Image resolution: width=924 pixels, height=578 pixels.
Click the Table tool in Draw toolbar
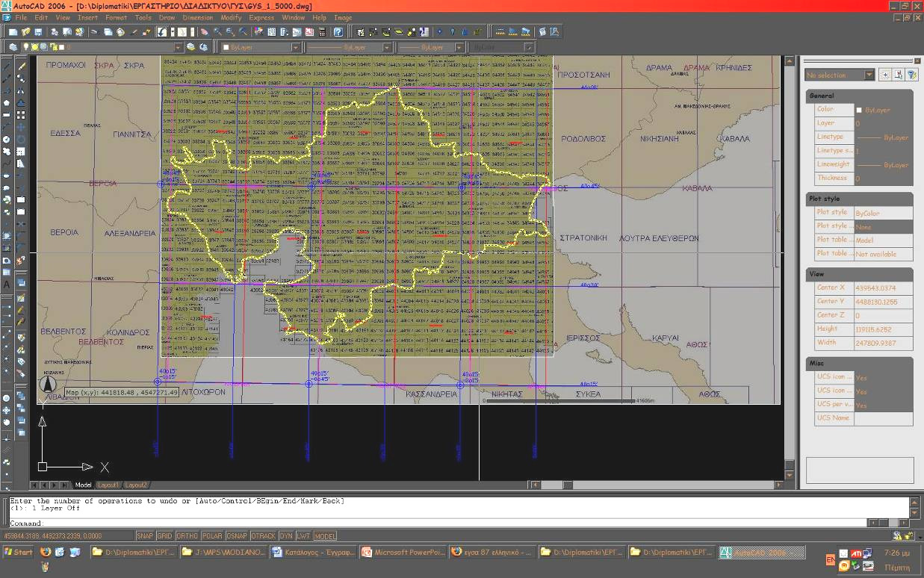click(7, 273)
